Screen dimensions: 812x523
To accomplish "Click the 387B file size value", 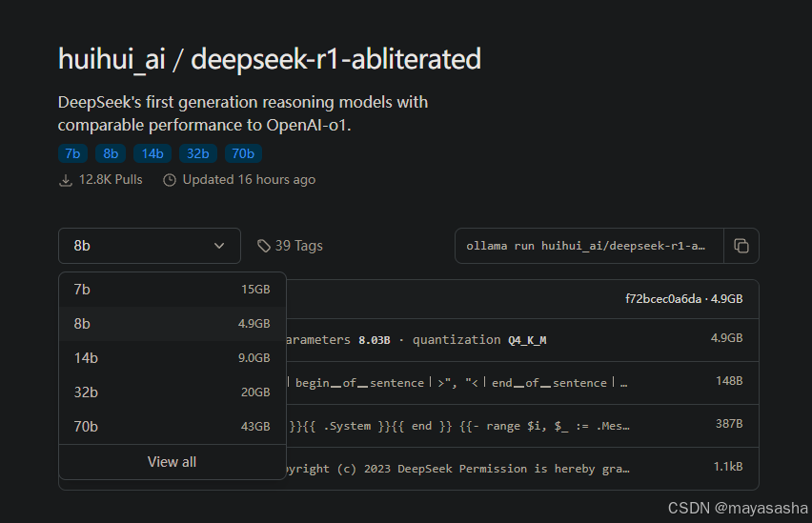I will click(x=729, y=424).
